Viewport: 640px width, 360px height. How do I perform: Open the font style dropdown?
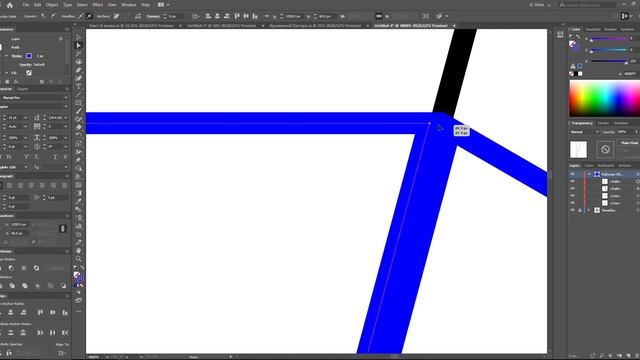(x=66, y=107)
